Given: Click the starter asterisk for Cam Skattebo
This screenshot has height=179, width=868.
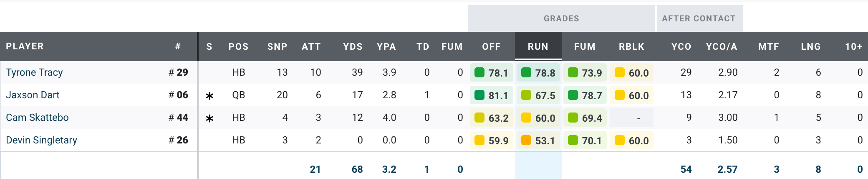Looking at the screenshot, I should (x=209, y=118).
